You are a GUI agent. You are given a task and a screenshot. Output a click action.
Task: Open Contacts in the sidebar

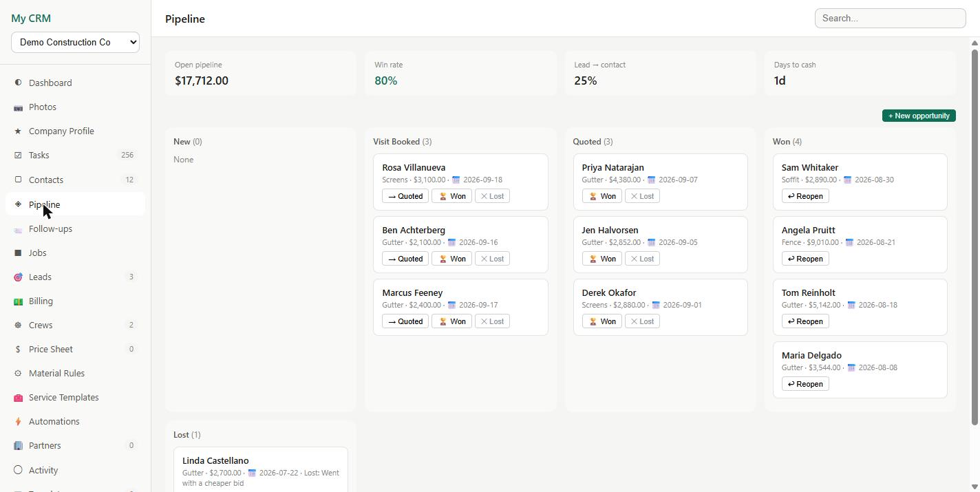75,180
